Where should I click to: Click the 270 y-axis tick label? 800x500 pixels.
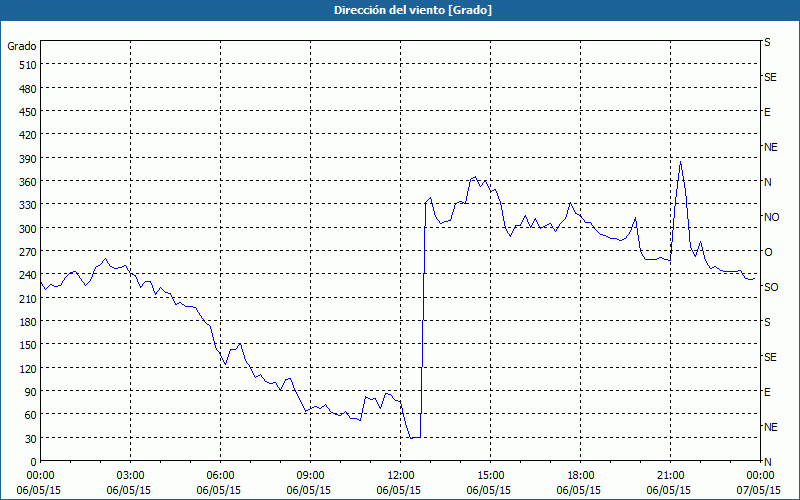point(28,252)
